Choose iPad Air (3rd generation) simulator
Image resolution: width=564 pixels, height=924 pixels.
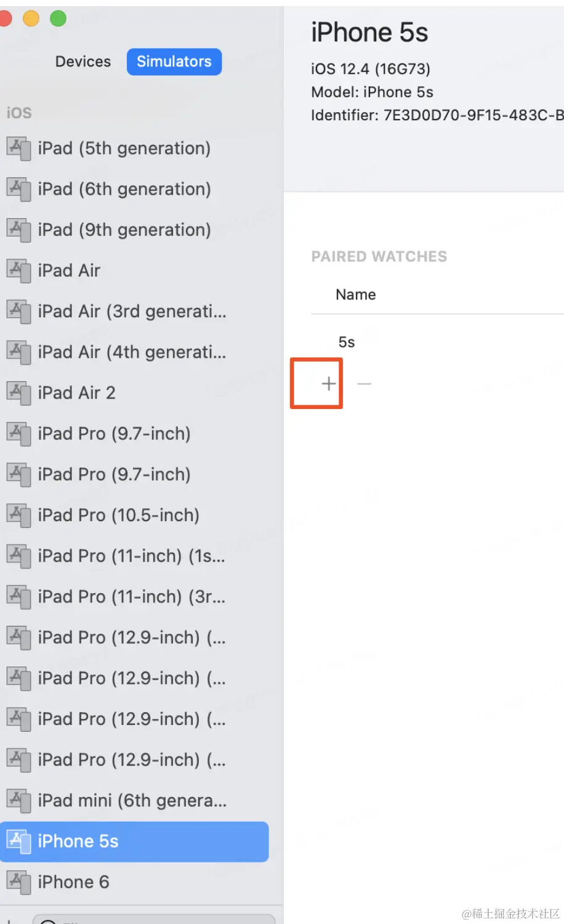[135, 311]
